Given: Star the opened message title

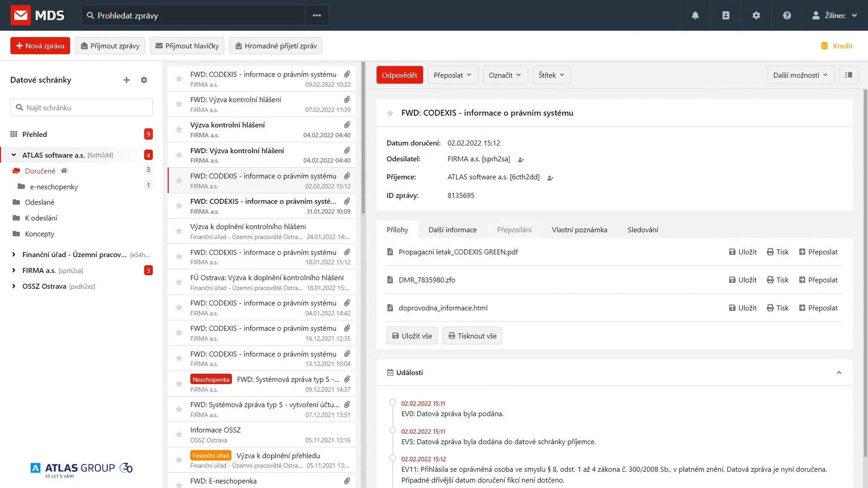Looking at the screenshot, I should click(x=390, y=113).
